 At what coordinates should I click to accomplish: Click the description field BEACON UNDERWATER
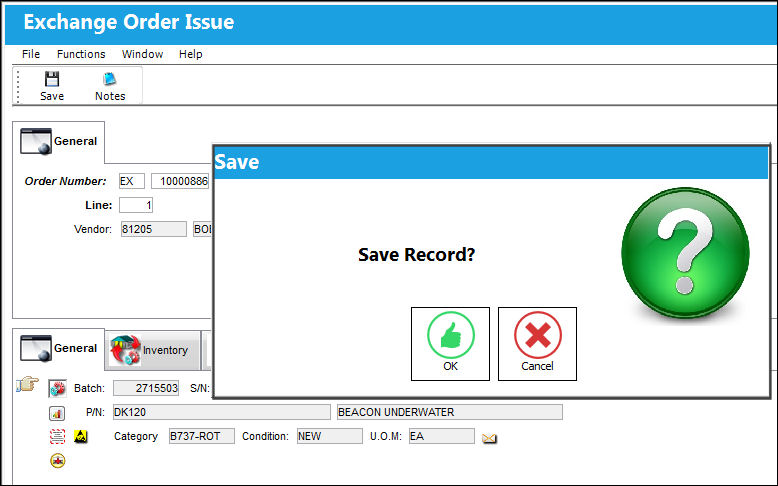(450, 412)
